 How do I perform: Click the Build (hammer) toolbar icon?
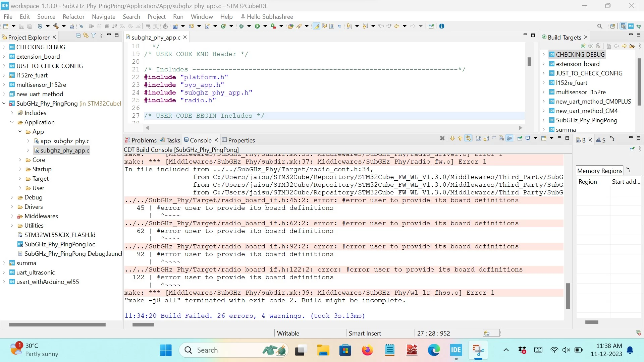56,26
